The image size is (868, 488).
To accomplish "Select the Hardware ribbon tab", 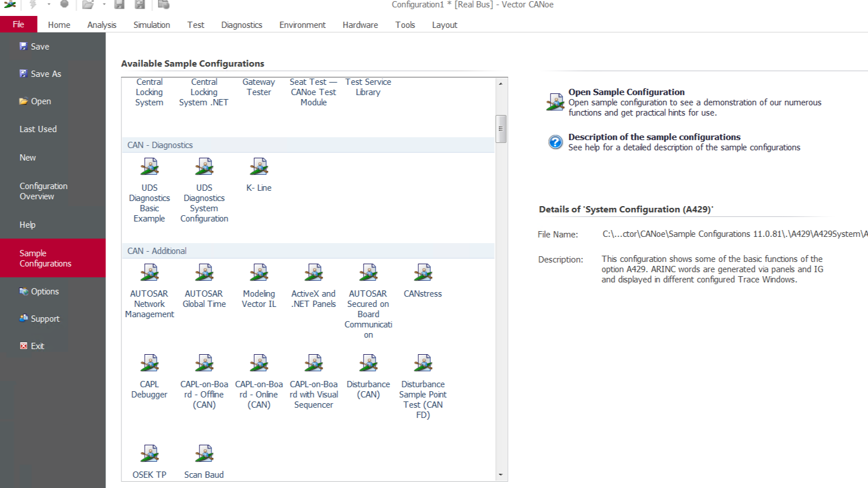I will pos(360,25).
